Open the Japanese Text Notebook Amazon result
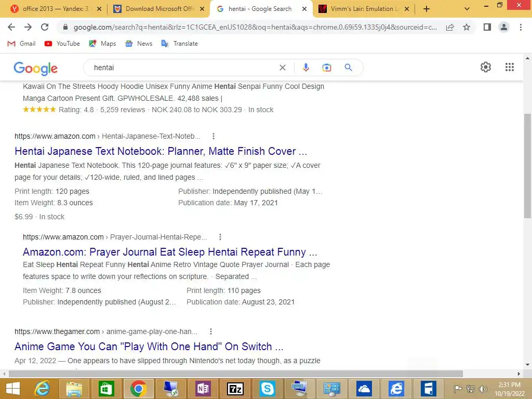 point(161,151)
